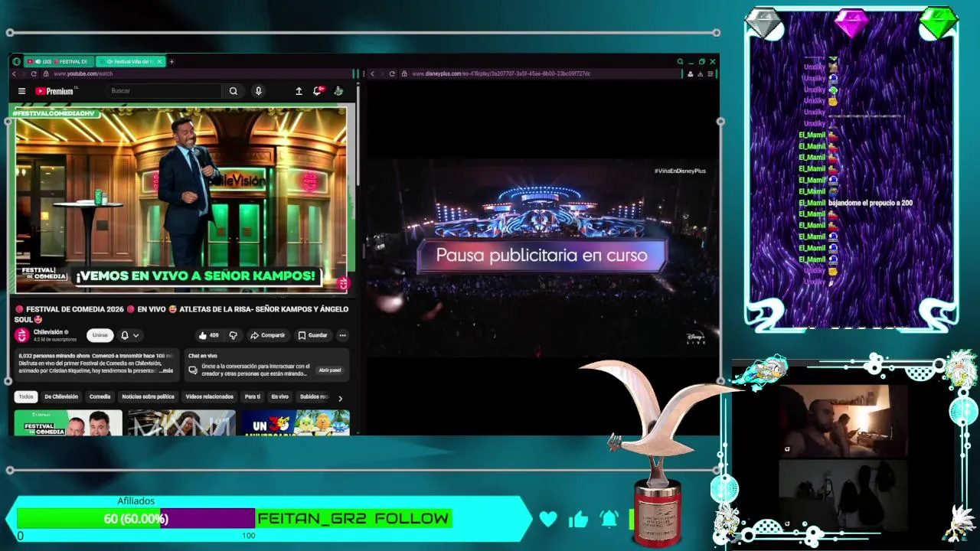Screen dimensions: 980x551
Task: Select the Para ti chip
Action: click(x=252, y=396)
